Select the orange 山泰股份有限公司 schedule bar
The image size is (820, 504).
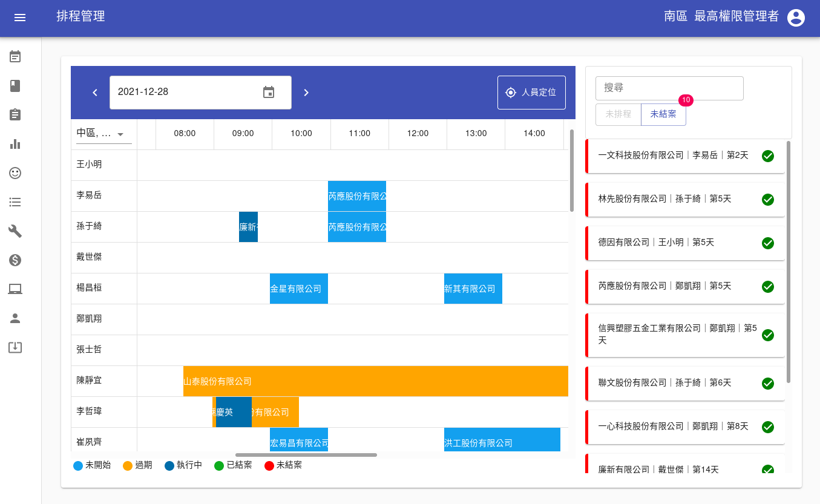[375, 381]
